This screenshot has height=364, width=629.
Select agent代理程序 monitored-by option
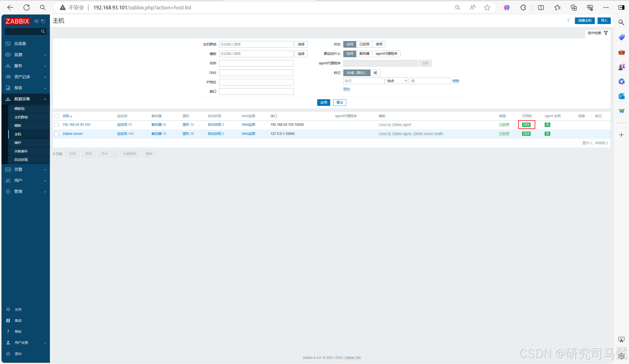[x=386, y=54]
